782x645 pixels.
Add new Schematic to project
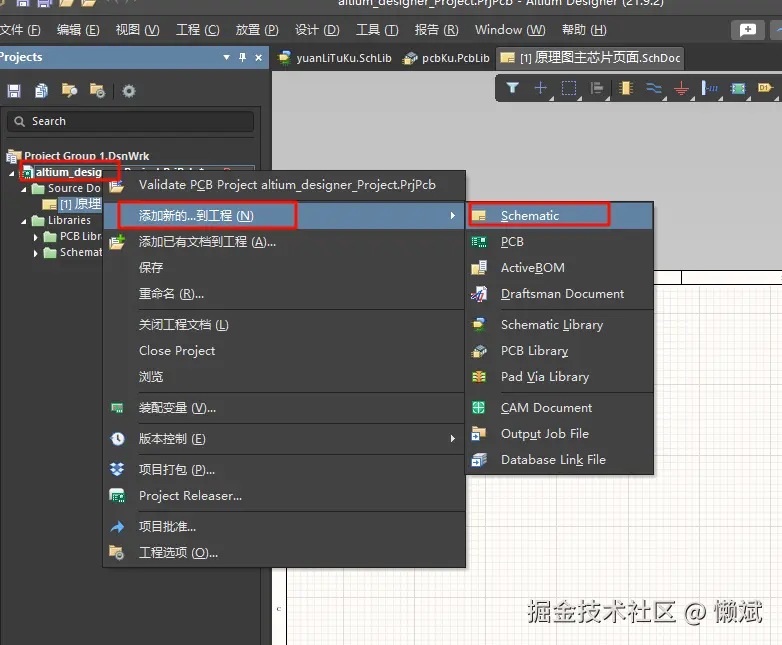click(x=560, y=215)
